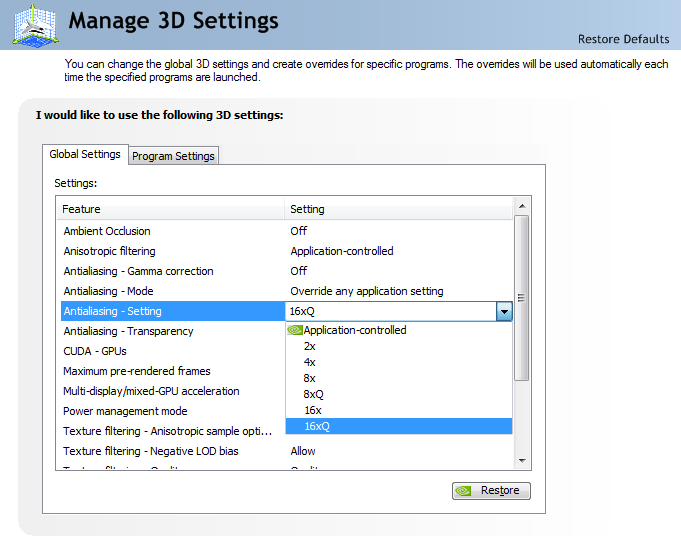
Task: Click Override any application setting value
Action: [367, 291]
